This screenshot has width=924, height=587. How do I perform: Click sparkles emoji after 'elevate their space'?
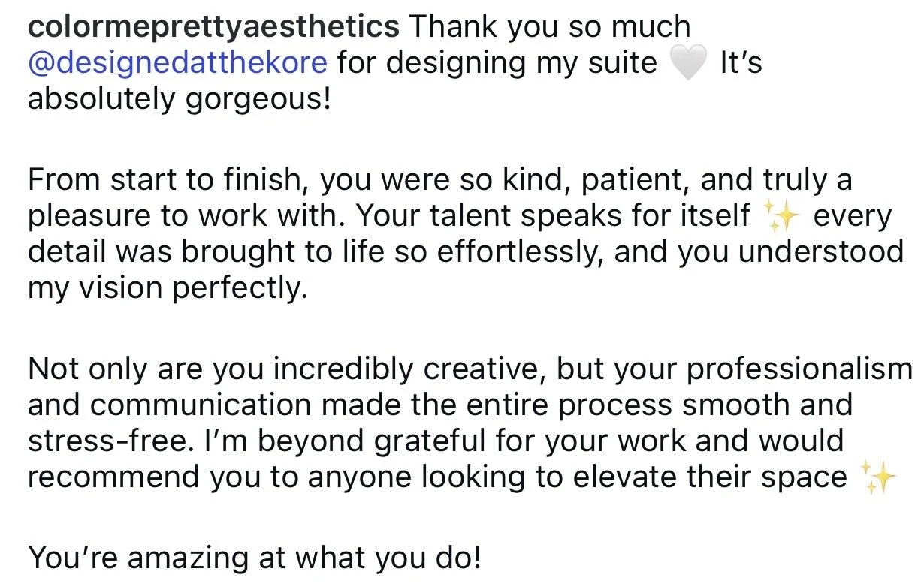pos(877,477)
